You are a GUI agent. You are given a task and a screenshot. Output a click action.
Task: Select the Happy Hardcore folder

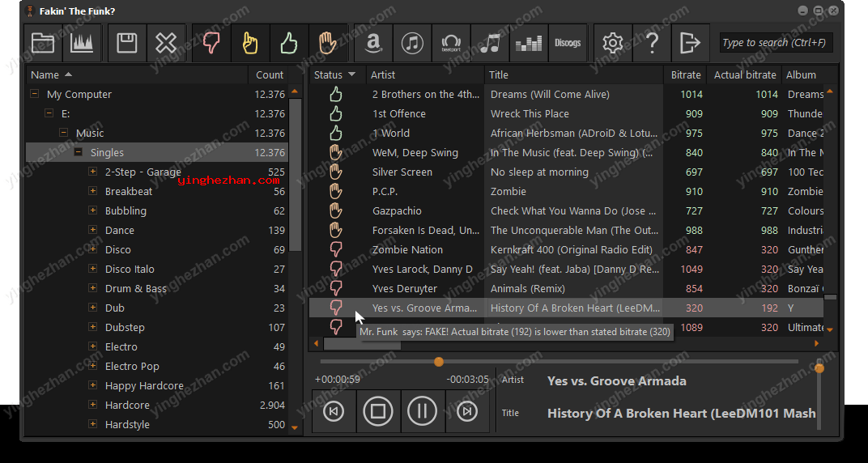click(144, 385)
